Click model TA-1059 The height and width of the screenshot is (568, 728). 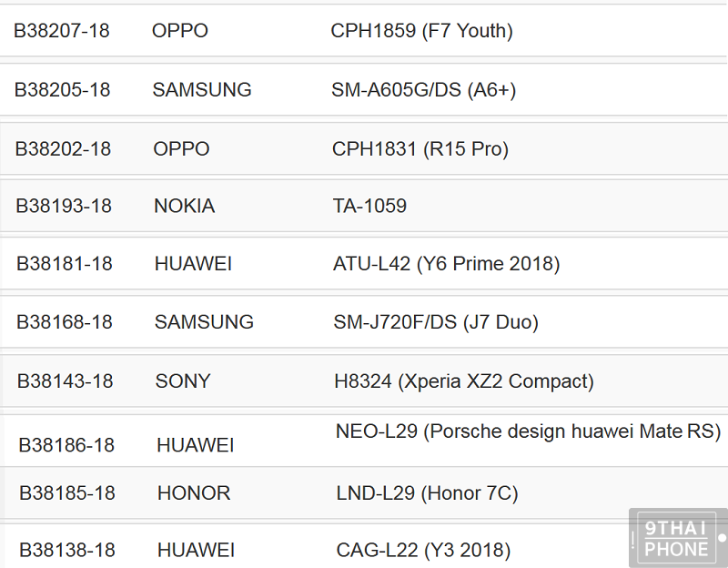(369, 207)
